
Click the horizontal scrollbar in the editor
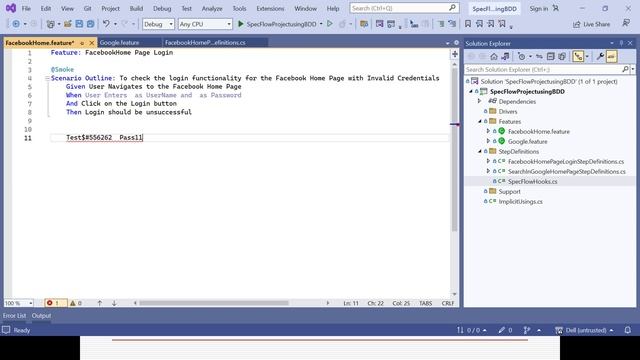coord(214,303)
